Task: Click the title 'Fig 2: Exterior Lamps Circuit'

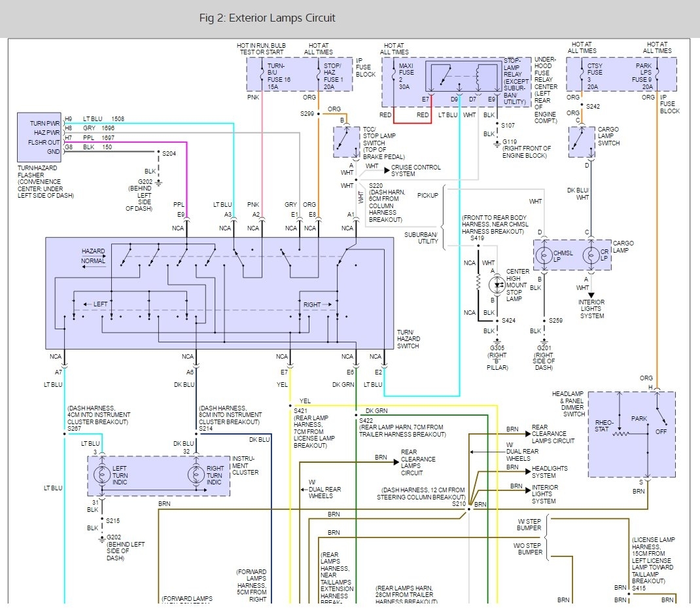Action: click(267, 18)
